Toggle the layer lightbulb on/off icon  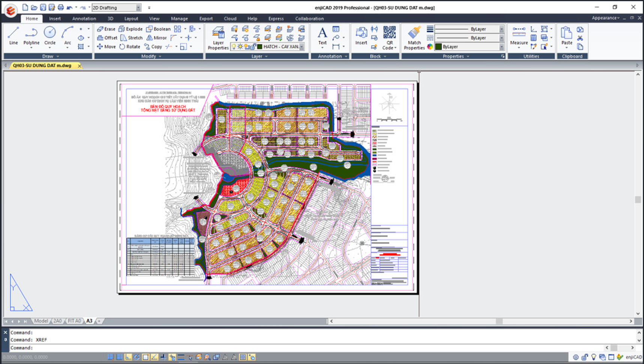pos(234,47)
